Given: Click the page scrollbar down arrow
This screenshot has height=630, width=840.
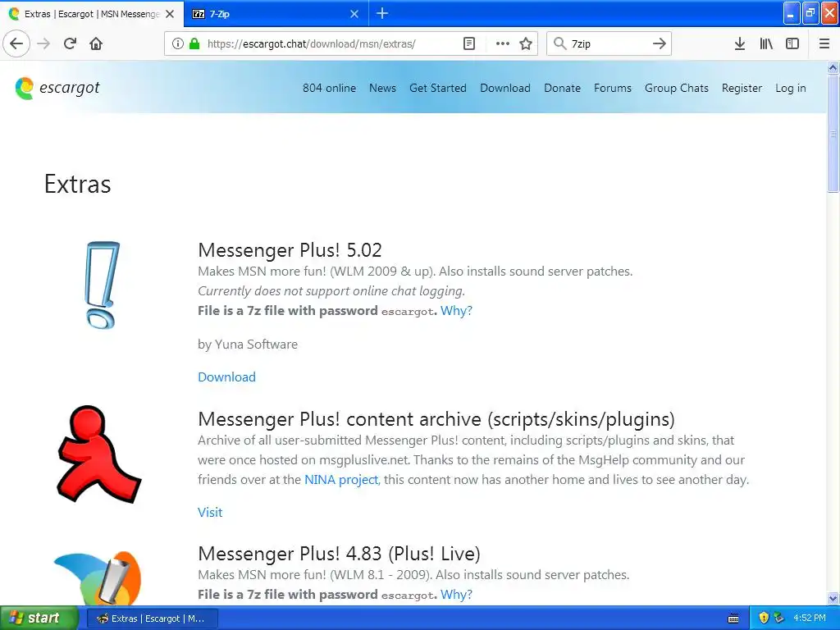Looking at the screenshot, I should point(833,598).
